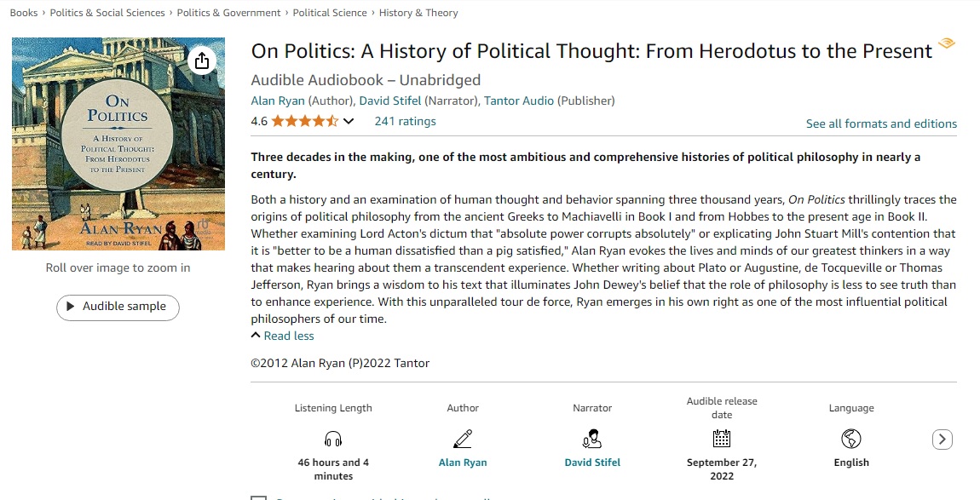Click the Audible logo icon beside title
Screen dimensions: 980x500
946,44
